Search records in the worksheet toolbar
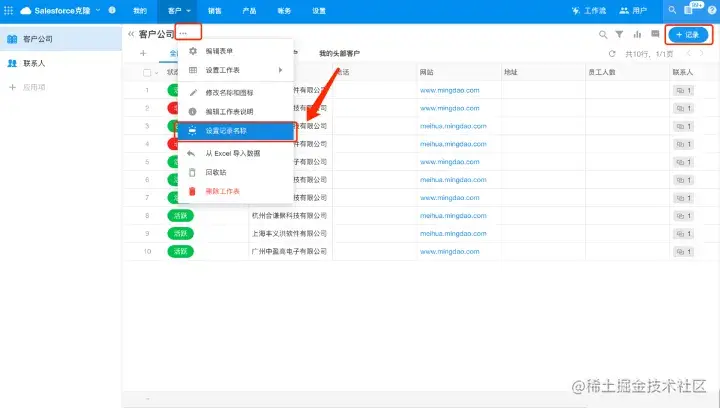The image size is (720, 408). [x=603, y=34]
